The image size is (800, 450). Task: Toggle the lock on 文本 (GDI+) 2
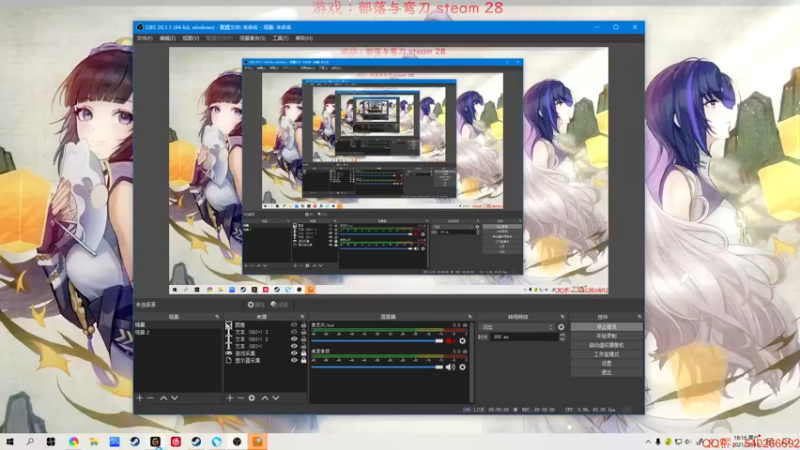[303, 339]
